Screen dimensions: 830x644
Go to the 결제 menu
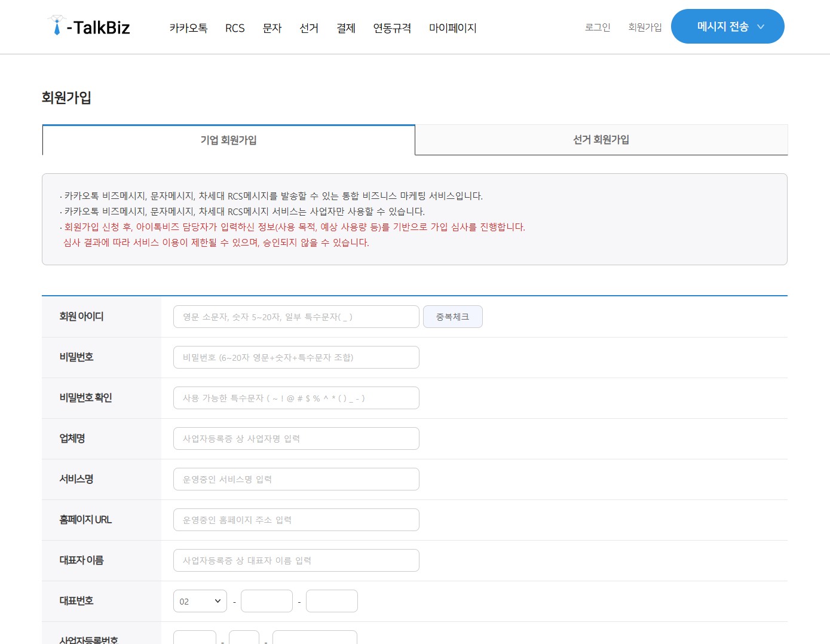[346, 28]
